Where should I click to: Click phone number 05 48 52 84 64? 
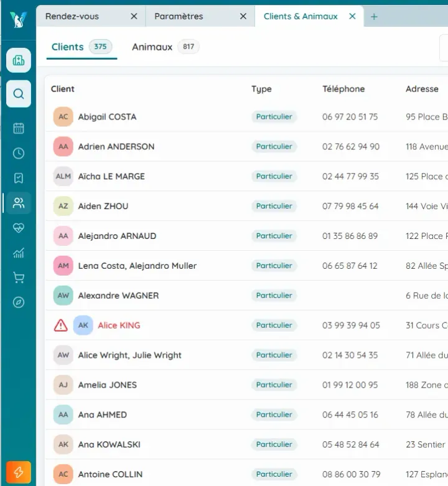pyautogui.click(x=351, y=444)
